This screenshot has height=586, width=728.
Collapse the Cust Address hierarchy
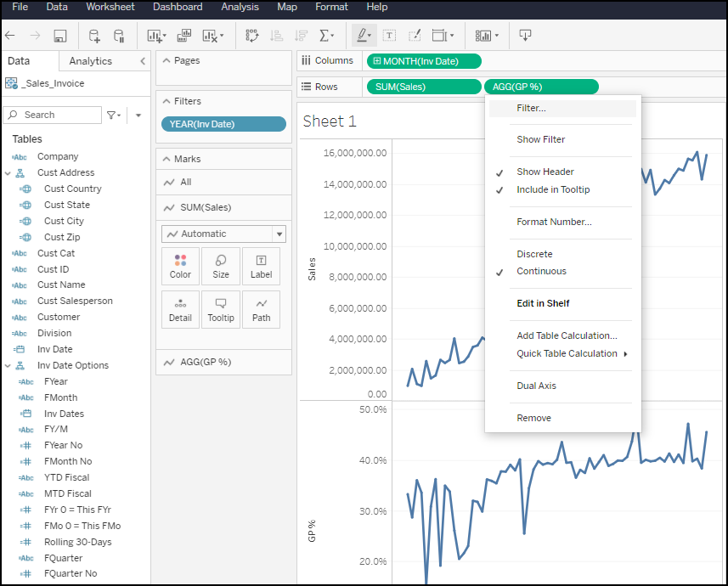tap(8, 172)
